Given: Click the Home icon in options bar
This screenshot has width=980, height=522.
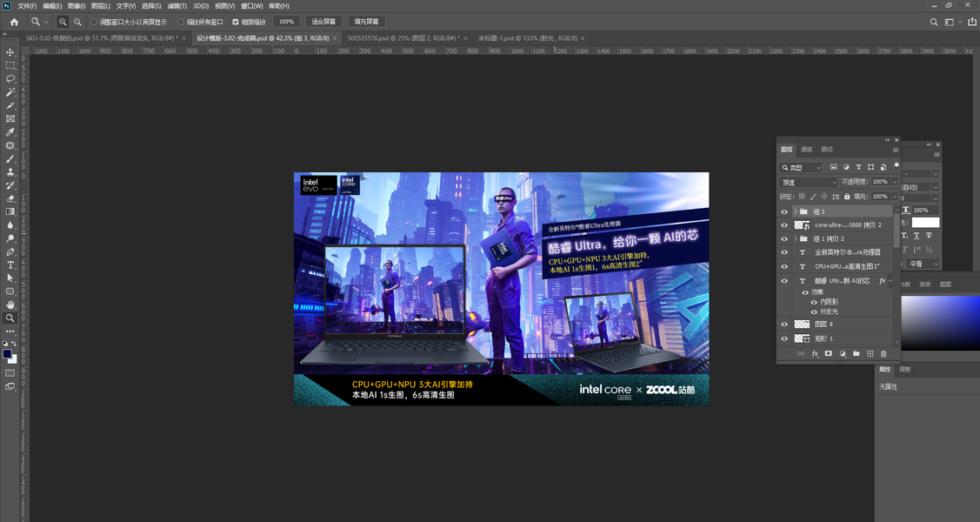Looking at the screenshot, I should tap(14, 22).
